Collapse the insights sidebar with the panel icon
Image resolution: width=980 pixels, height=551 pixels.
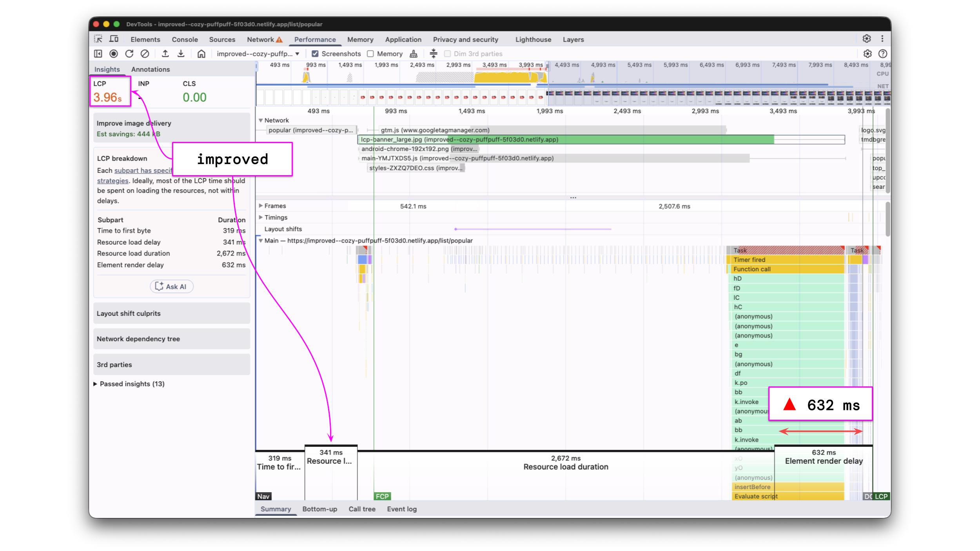pos(98,54)
